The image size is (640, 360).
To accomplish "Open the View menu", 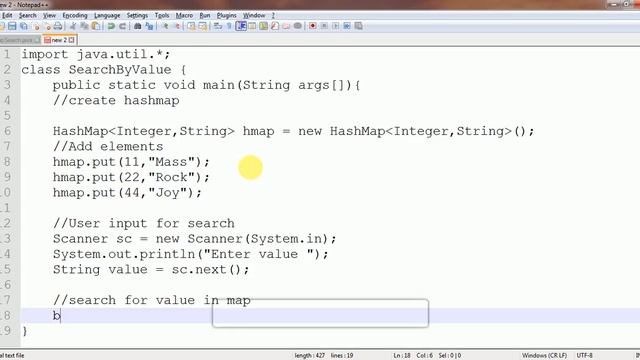I will pyautogui.click(x=49, y=16).
